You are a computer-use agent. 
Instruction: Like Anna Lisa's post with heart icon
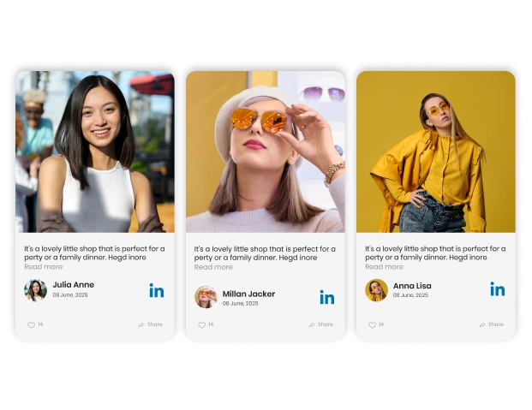(x=373, y=325)
